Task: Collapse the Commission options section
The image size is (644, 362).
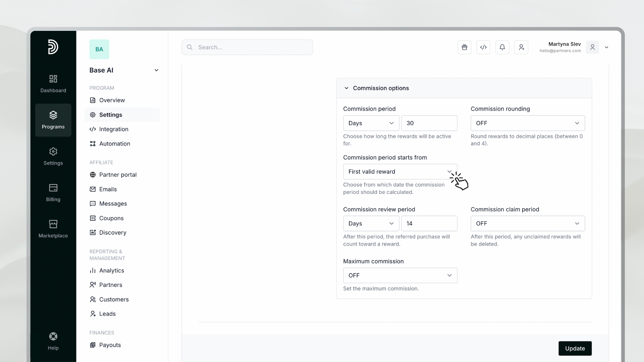Action: coord(346,88)
